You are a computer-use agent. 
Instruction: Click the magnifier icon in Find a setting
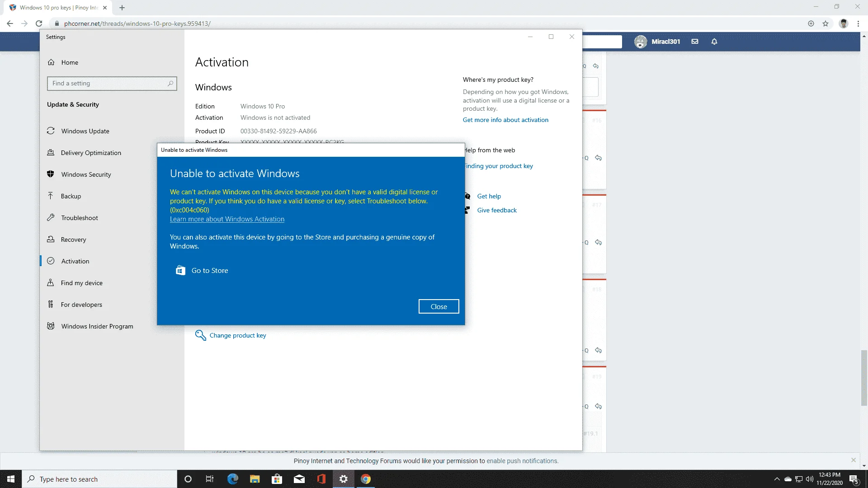coord(170,83)
